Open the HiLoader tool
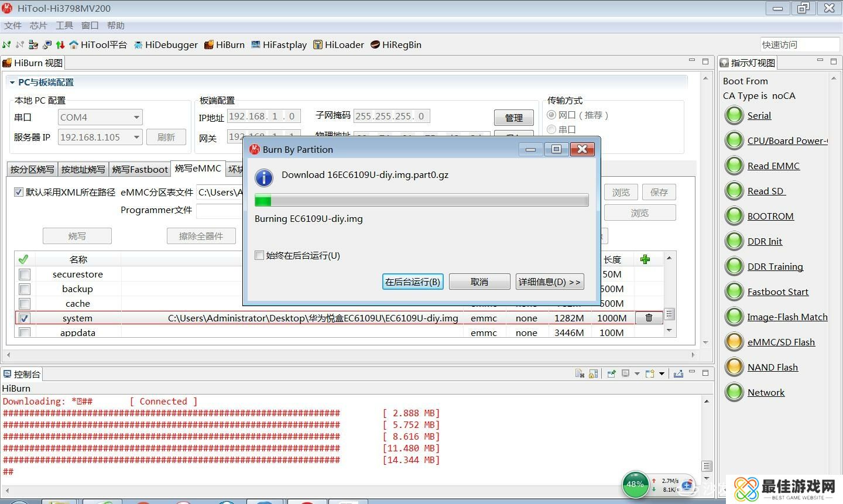 (338, 45)
